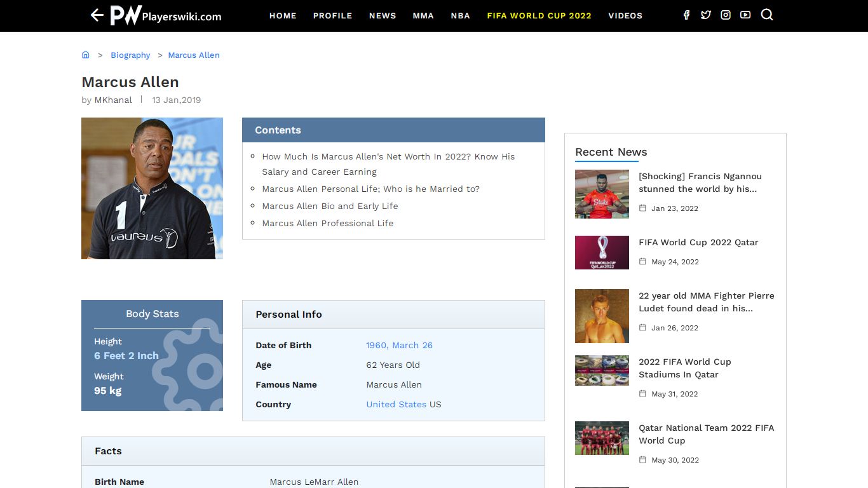Open the VIDEOS menu item
Viewport: 868px width, 488px height.
[x=625, y=16]
